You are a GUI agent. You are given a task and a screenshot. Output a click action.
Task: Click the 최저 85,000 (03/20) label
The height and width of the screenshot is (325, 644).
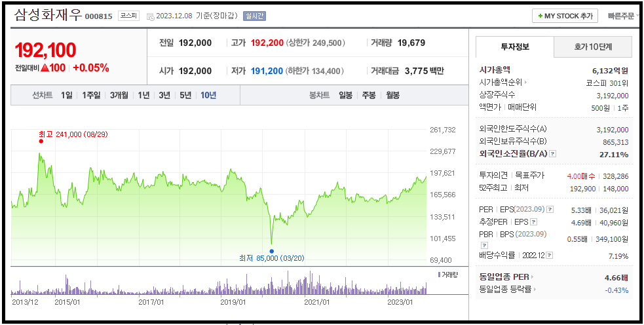coord(271,258)
